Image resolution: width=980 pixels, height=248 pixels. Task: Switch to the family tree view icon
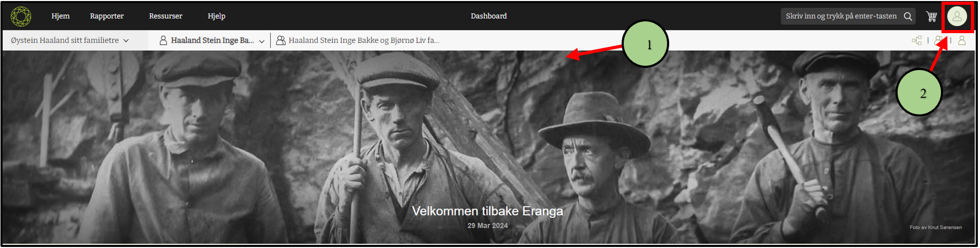(x=917, y=41)
